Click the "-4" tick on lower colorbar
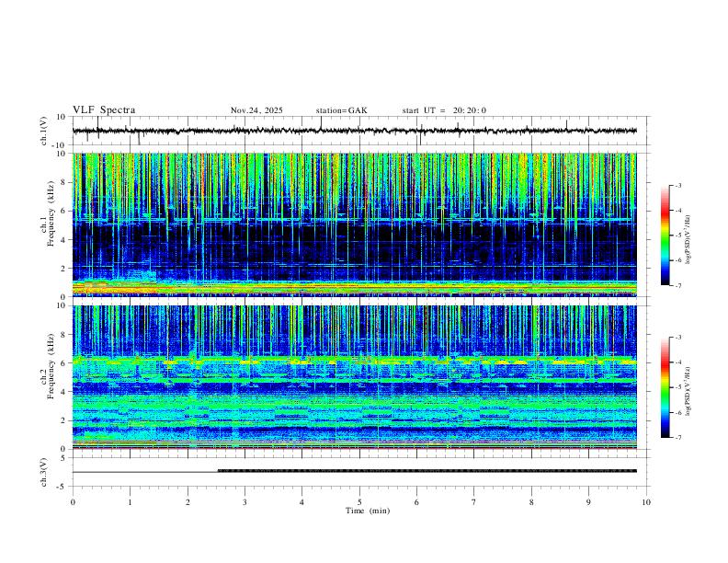The width and height of the screenshot is (728, 563). [678, 362]
